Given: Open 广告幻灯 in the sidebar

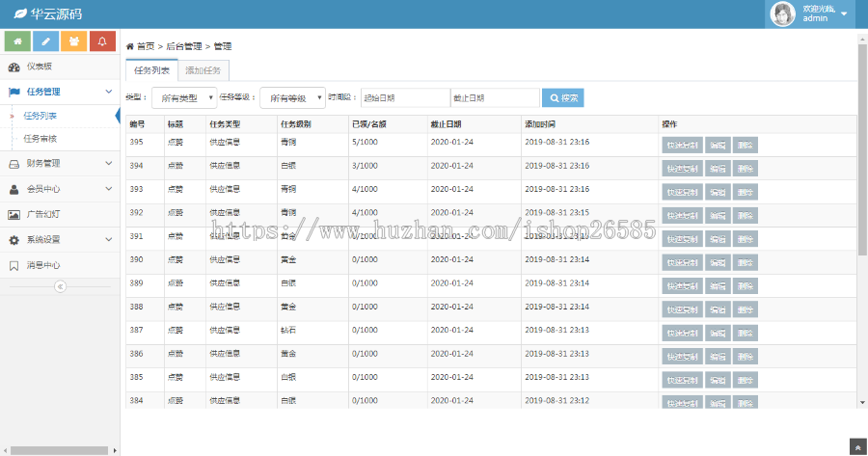Looking at the screenshot, I should pos(43,214).
